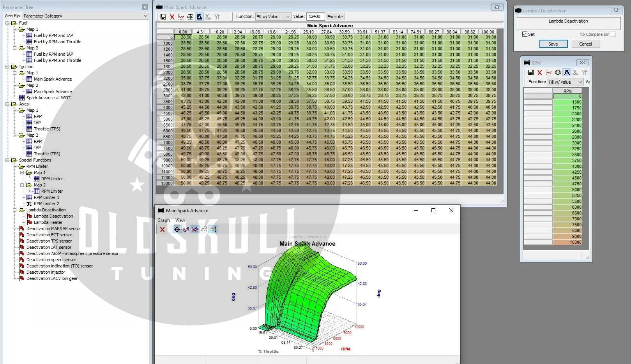Tick the No Compare Bin checkbox
This screenshot has height=364, width=631.
pyautogui.click(x=613, y=34)
